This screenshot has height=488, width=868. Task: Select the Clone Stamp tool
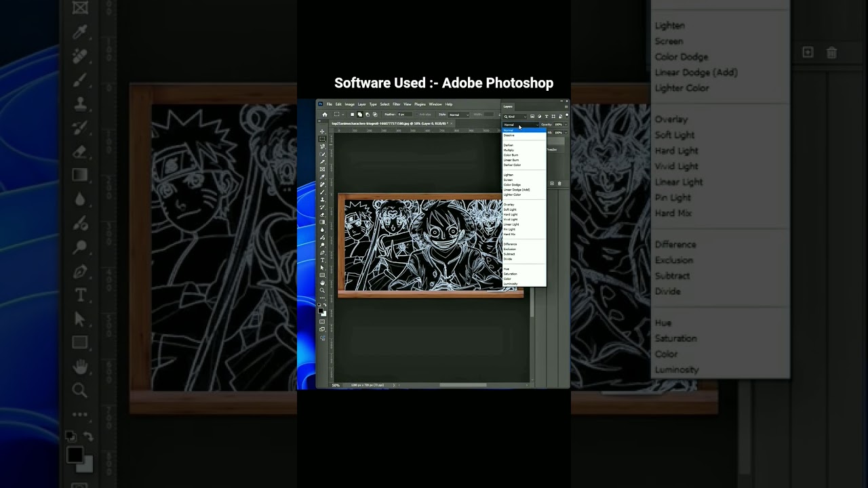322,199
